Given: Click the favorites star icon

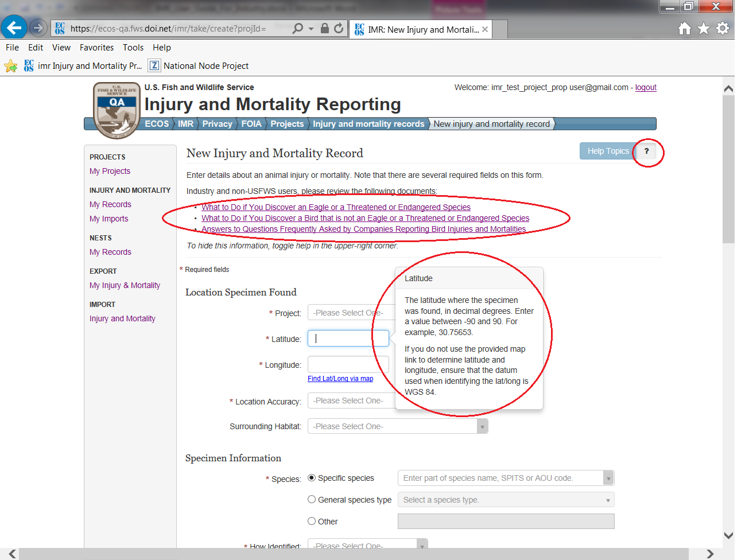Looking at the screenshot, I should (703, 29).
